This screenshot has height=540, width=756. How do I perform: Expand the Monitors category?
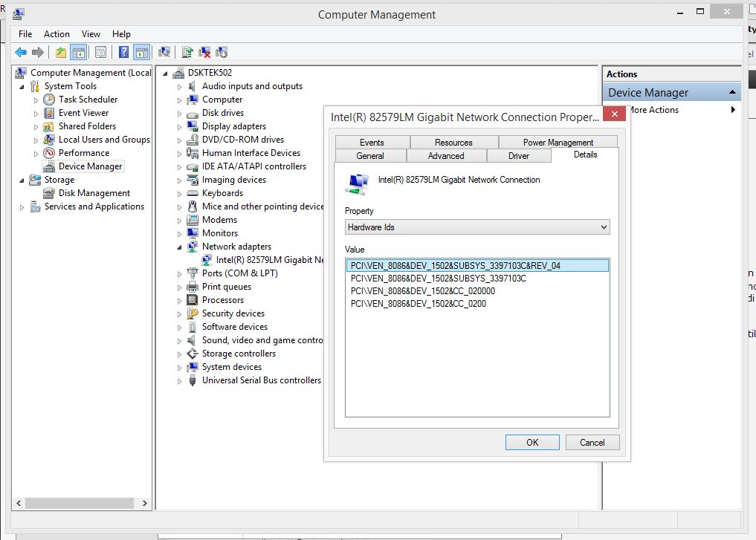point(179,234)
